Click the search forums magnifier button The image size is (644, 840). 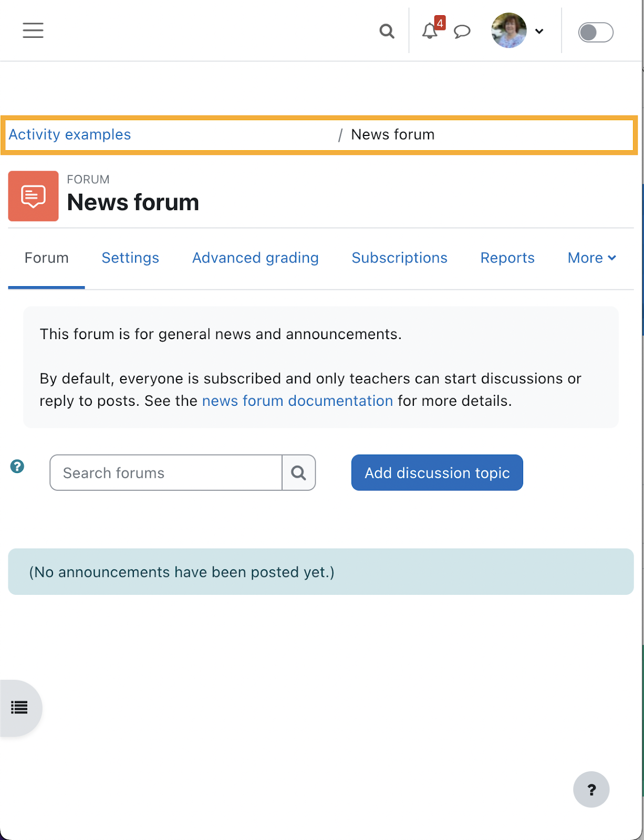point(299,472)
